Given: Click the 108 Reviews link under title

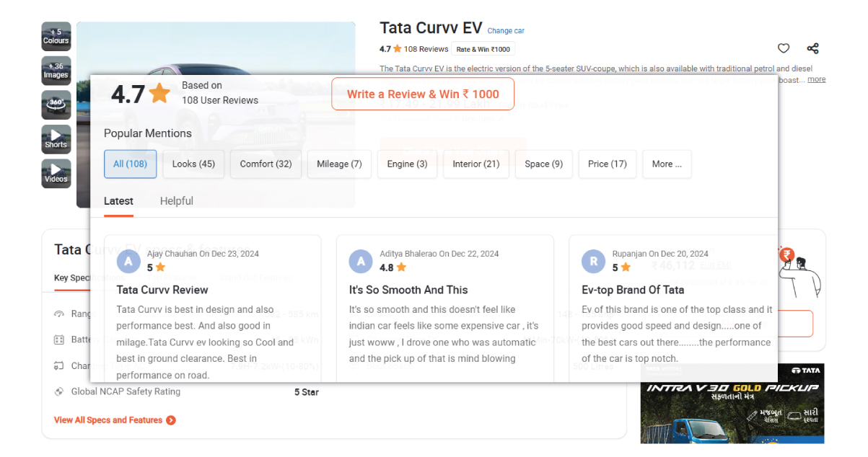Looking at the screenshot, I should [426, 49].
